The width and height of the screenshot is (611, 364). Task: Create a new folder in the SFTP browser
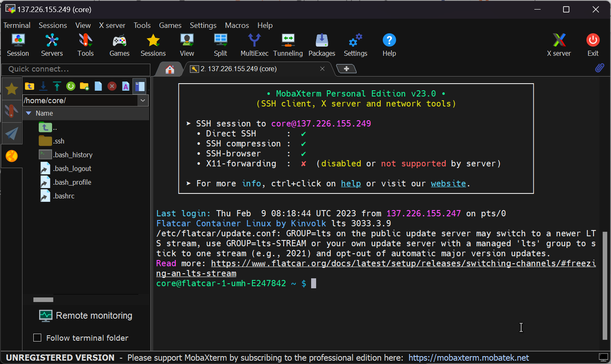[85, 86]
